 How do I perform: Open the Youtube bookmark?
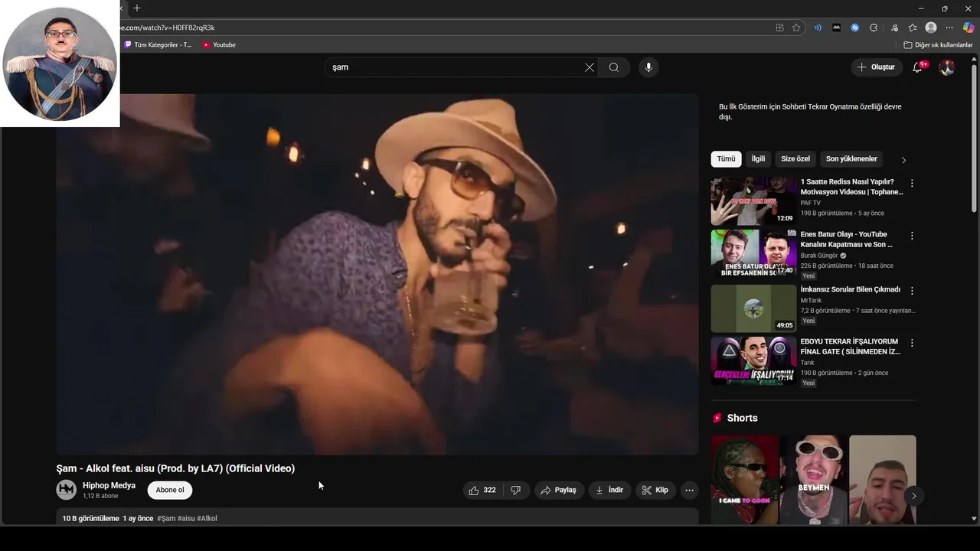[219, 45]
